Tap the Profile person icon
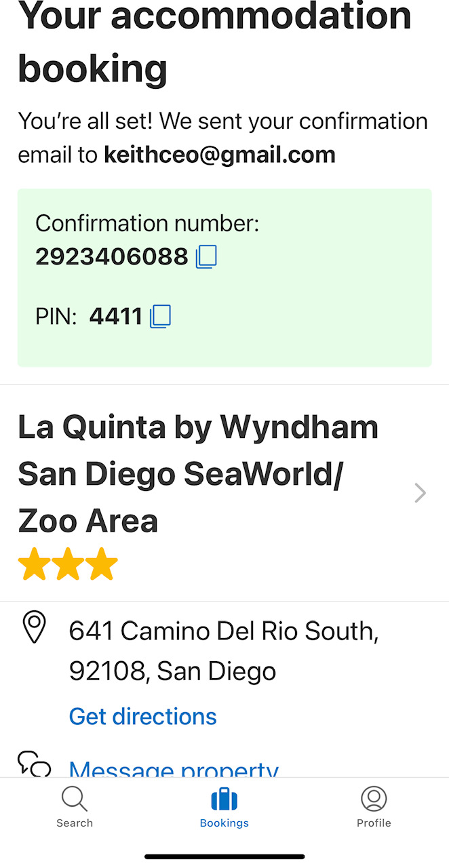Viewport: 449px width, 868px height. click(374, 799)
